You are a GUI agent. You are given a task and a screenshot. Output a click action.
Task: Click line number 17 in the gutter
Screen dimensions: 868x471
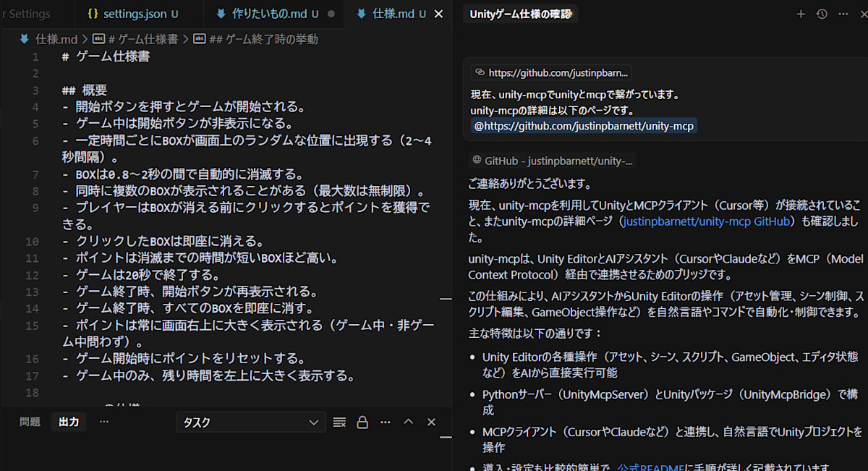click(x=32, y=375)
